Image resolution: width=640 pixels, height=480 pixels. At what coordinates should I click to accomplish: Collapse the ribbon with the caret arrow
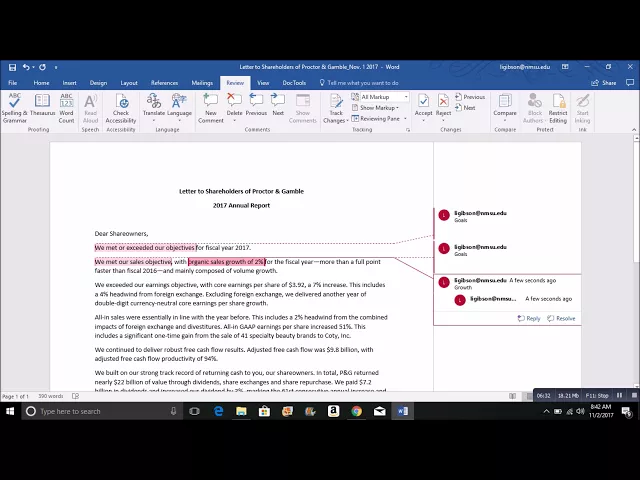point(634,130)
